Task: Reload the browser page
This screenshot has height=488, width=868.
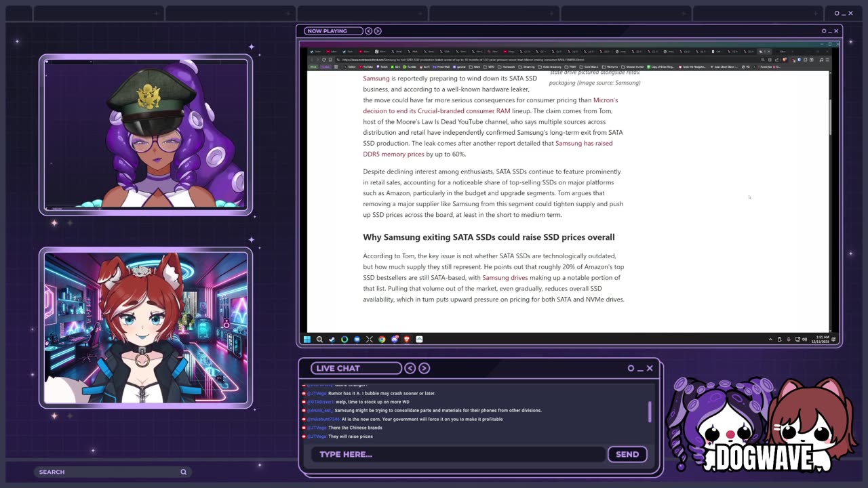Action: [323, 60]
